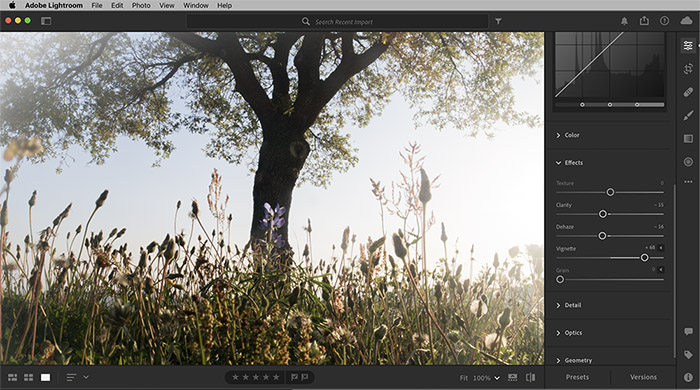Click the Share icon
This screenshot has height=390, width=700.
coord(644,21)
